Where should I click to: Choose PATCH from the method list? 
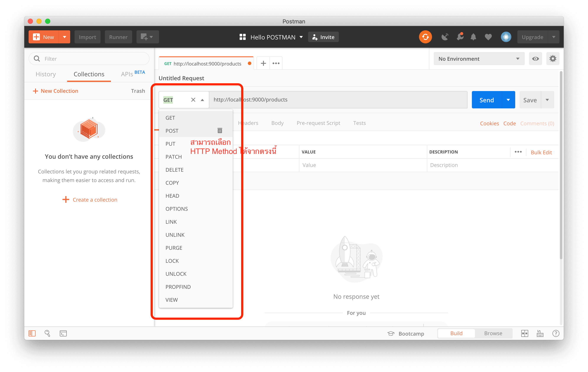[195, 157]
